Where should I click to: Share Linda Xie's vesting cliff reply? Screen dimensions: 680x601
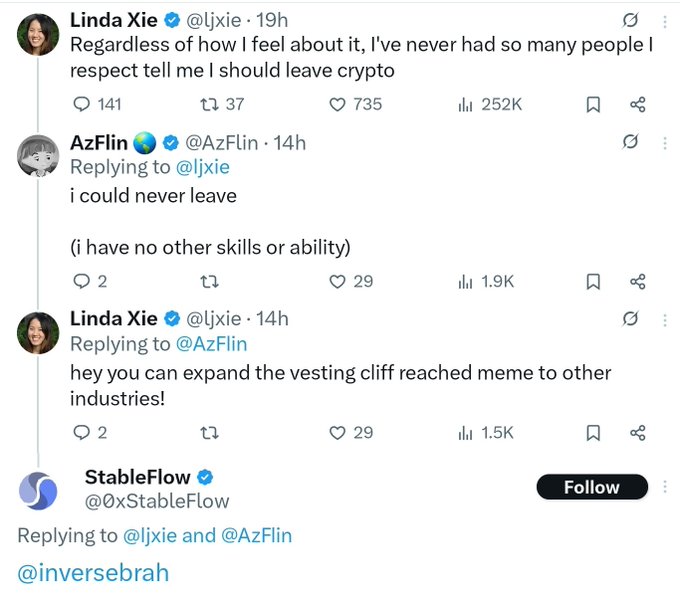[x=637, y=432]
